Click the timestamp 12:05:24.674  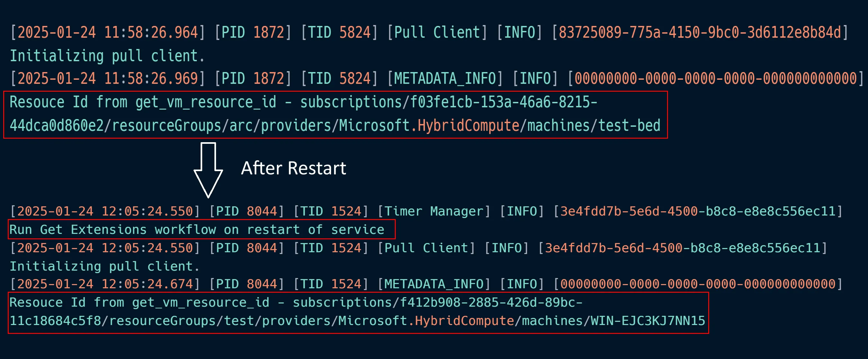tap(105, 284)
